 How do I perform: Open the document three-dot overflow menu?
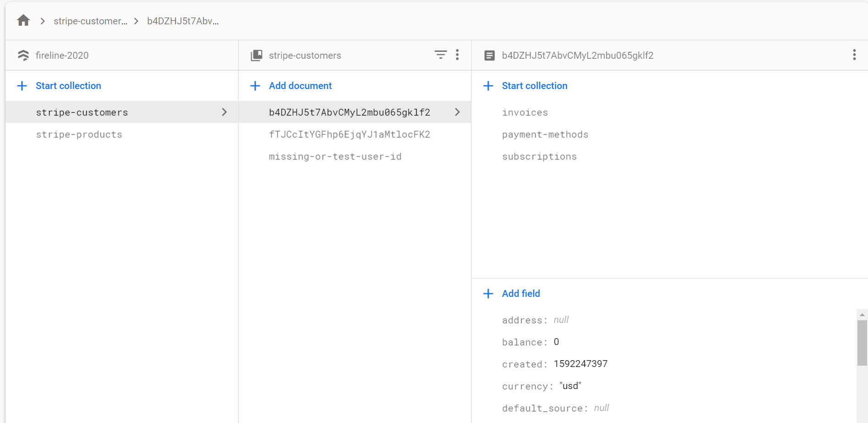(854, 55)
